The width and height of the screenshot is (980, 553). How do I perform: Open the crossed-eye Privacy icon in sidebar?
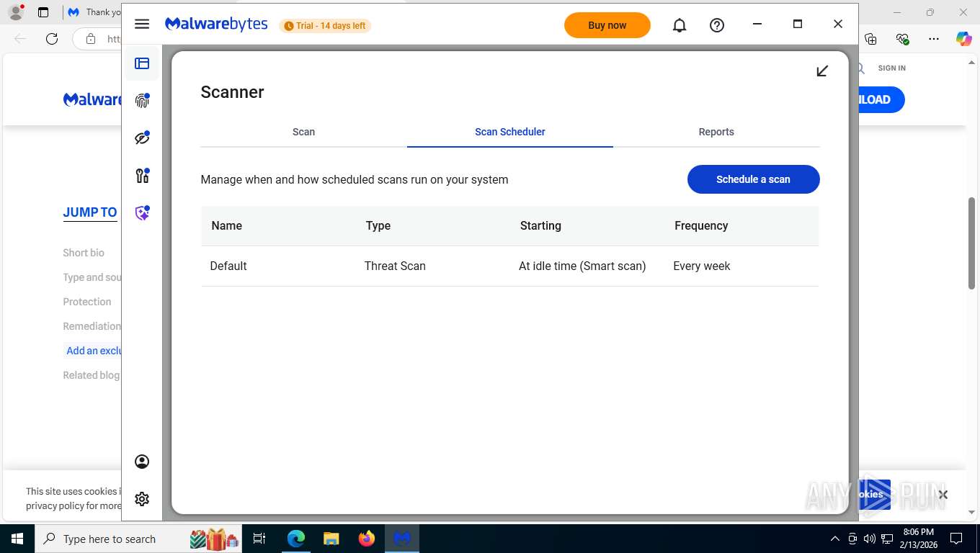click(x=142, y=138)
